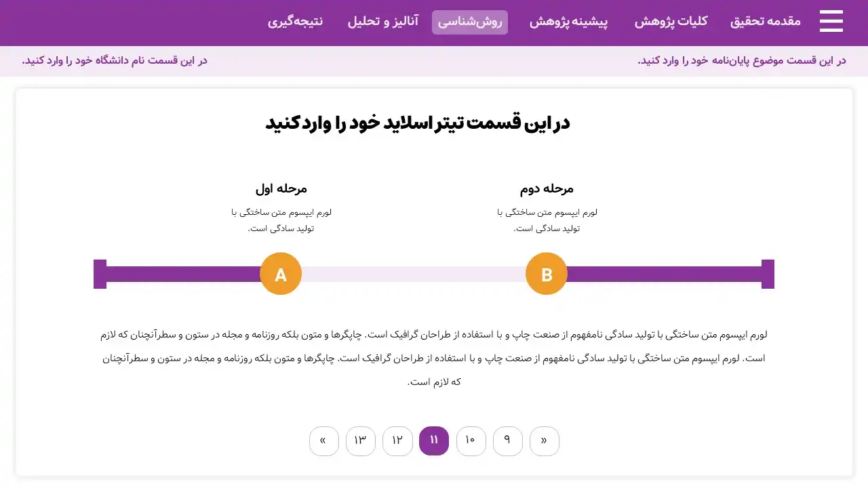Go to slide page ۹

tap(508, 441)
